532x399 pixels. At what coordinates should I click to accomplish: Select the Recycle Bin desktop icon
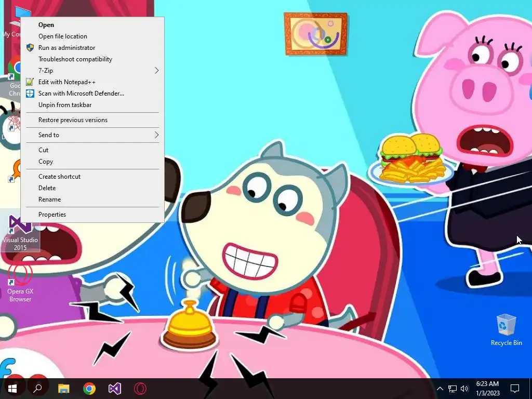click(506, 330)
